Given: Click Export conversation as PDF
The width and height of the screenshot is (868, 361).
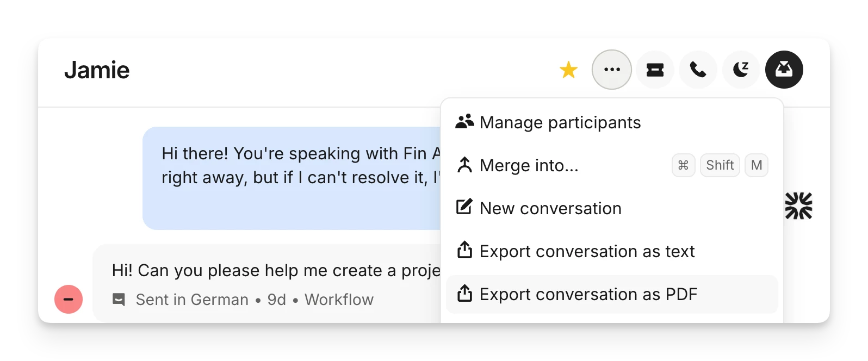Looking at the screenshot, I should pos(612,294).
